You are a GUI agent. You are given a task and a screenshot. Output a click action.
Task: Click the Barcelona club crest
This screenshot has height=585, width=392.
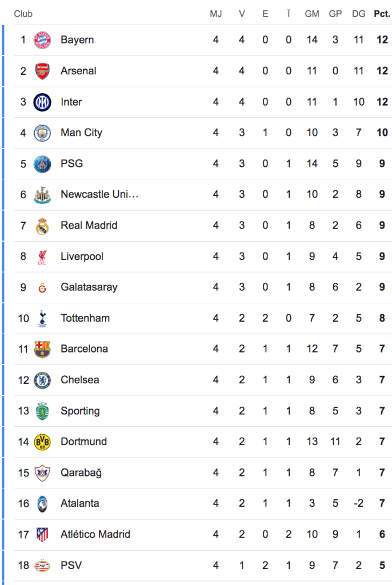(42, 349)
